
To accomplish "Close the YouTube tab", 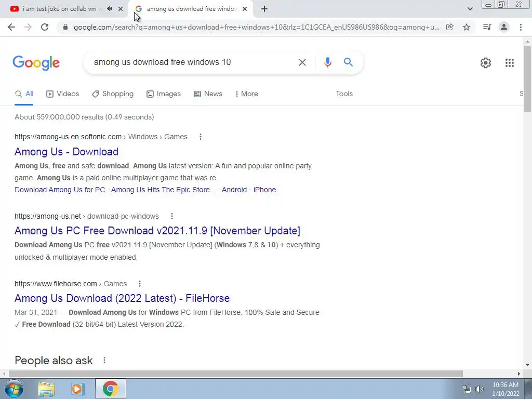I will tap(121, 9).
